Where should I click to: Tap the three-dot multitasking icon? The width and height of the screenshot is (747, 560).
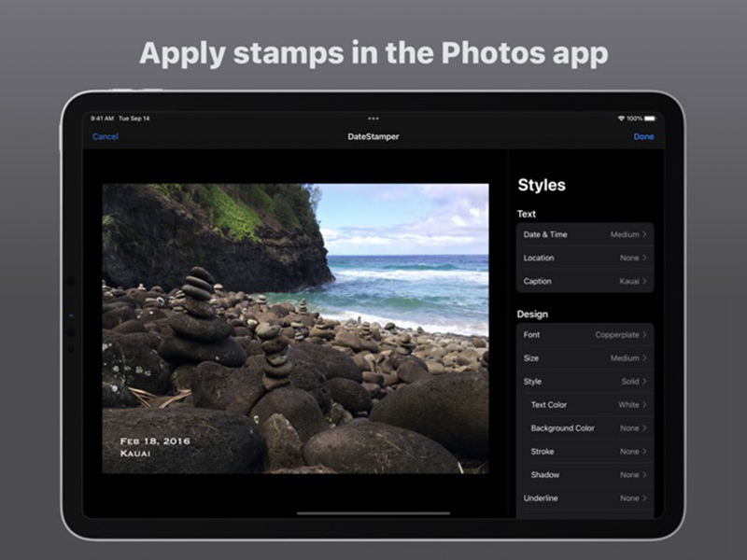click(x=373, y=119)
